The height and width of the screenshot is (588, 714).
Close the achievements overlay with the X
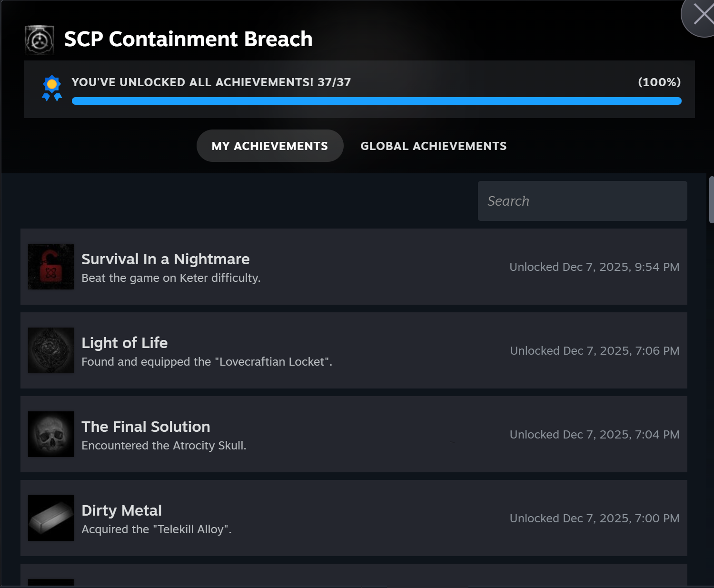[704, 14]
